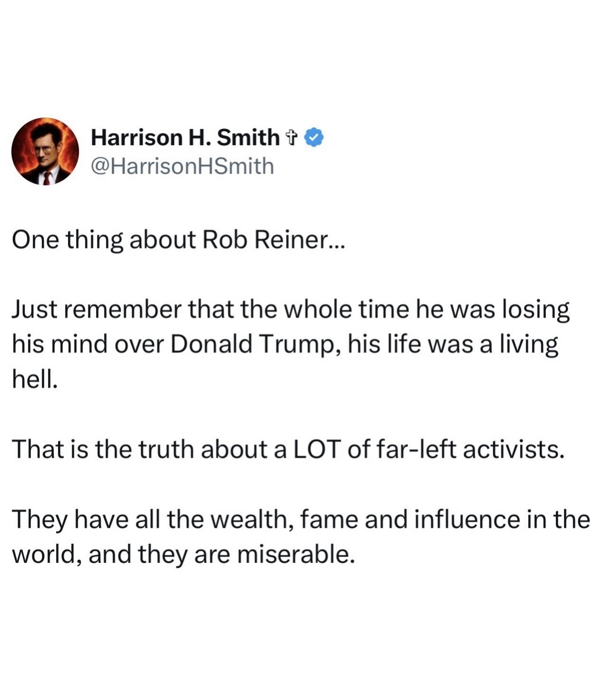Open Harrison H. Smith's profile picture
Image resolution: width=613 pixels, height=700 pixels.
45,151
